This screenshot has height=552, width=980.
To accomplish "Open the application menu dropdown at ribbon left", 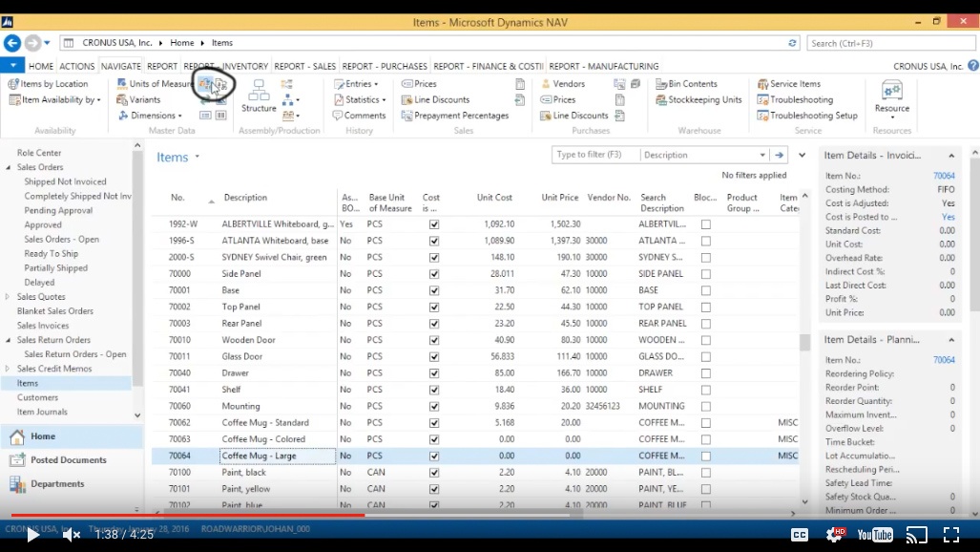I will pos(12,65).
